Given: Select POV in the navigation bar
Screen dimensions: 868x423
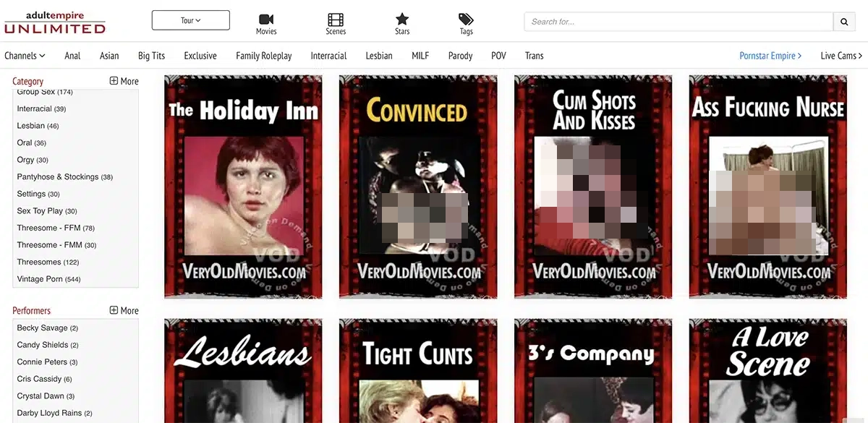Looking at the screenshot, I should tap(498, 56).
